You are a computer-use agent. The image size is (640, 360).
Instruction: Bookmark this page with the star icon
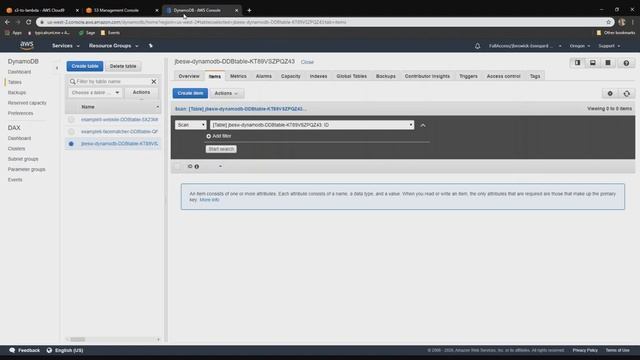[609, 22]
